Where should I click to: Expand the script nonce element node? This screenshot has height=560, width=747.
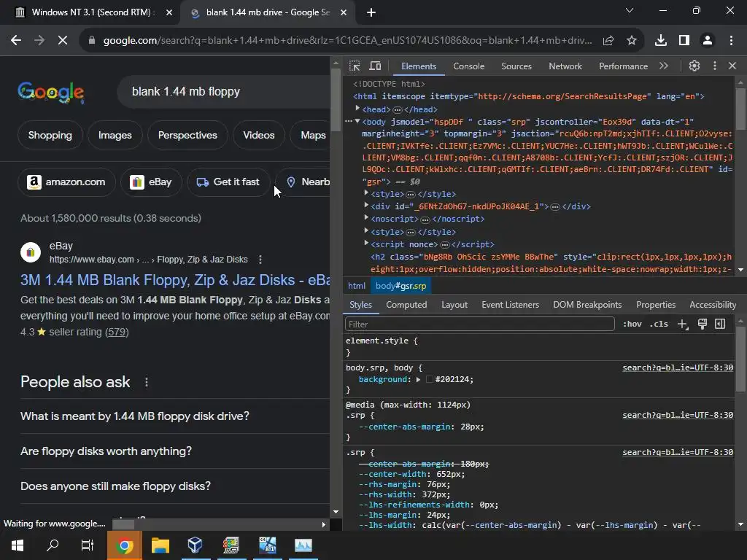pyautogui.click(x=366, y=244)
